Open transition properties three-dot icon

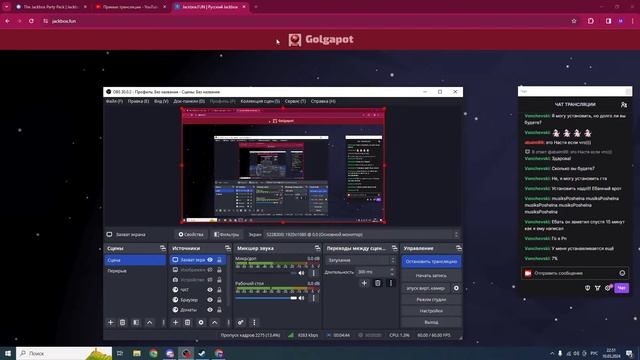click(x=391, y=283)
